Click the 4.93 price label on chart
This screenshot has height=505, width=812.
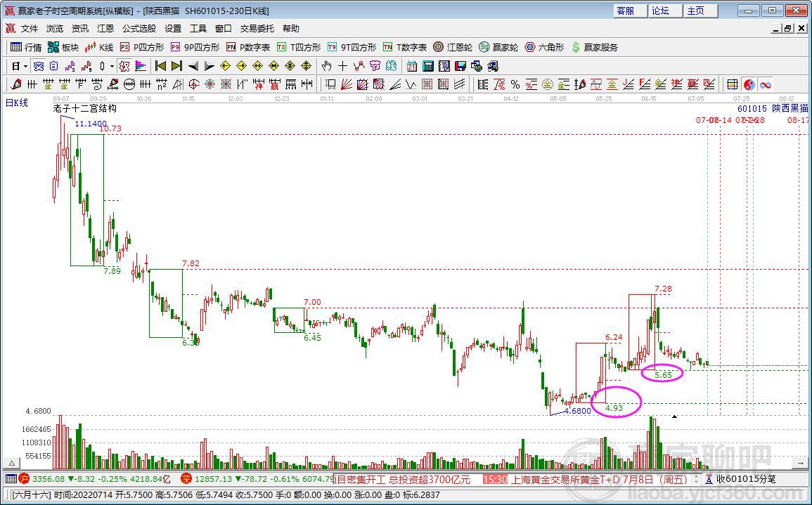(614, 408)
